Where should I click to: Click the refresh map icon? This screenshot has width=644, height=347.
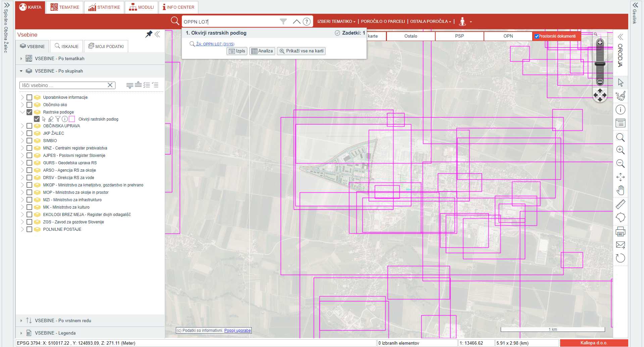[621, 258]
